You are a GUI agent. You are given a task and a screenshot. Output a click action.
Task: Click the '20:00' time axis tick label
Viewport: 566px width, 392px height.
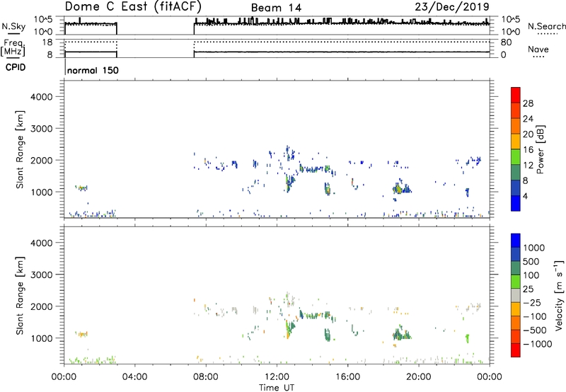point(419,377)
